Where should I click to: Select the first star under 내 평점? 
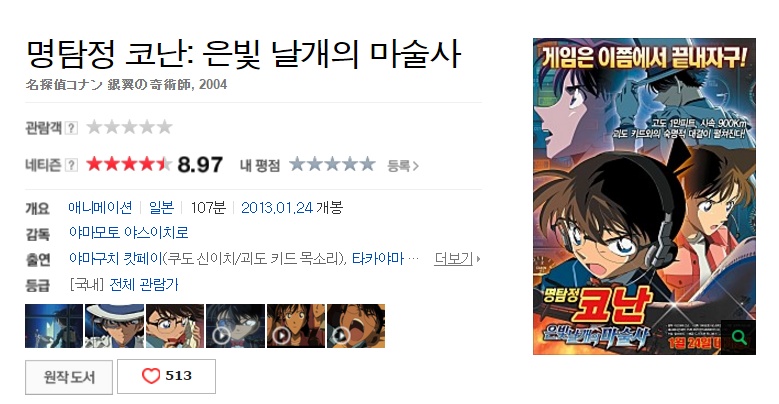[x=297, y=164]
